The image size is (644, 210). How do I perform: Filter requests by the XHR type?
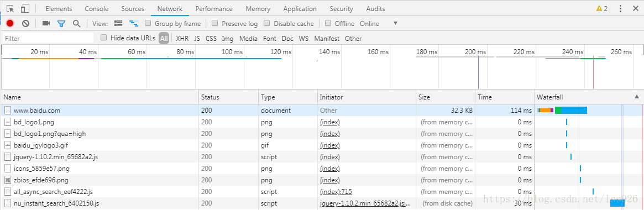(182, 38)
